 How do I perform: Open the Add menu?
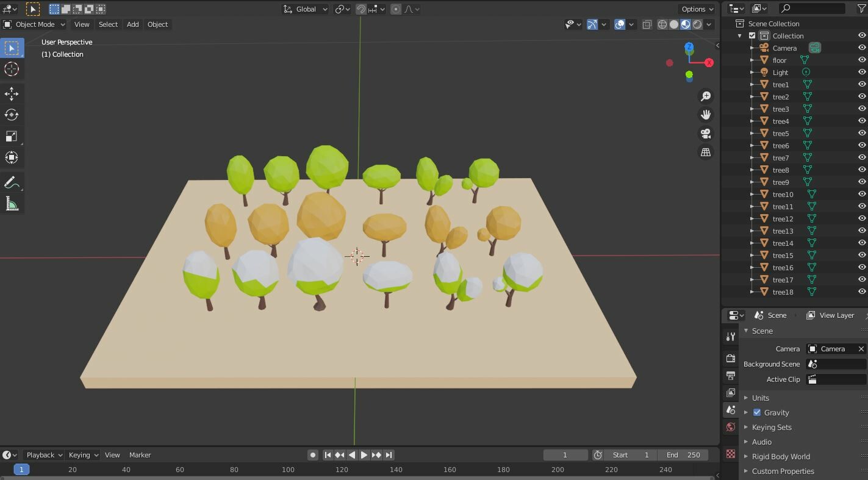pos(132,24)
